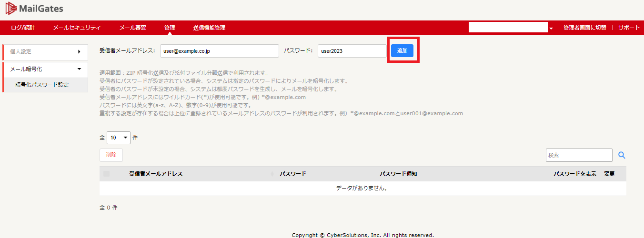Open the 10 件 page size dropdown

click(x=119, y=138)
